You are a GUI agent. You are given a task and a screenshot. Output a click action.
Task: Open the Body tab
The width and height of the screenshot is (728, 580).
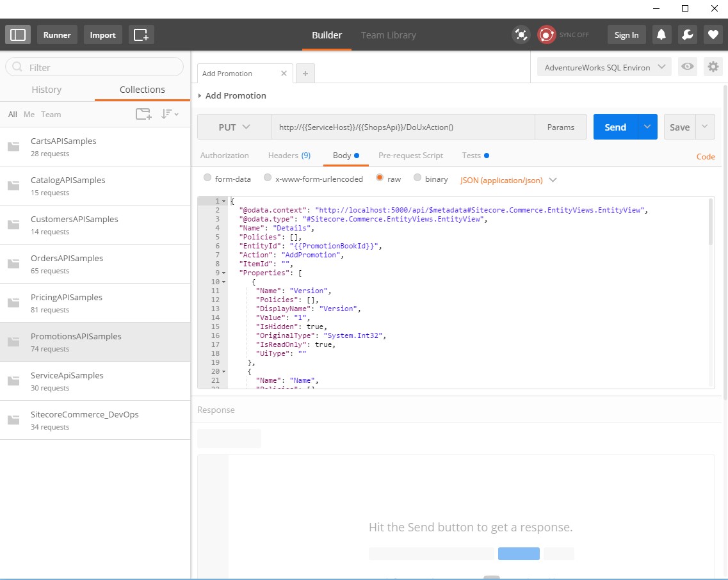346,156
